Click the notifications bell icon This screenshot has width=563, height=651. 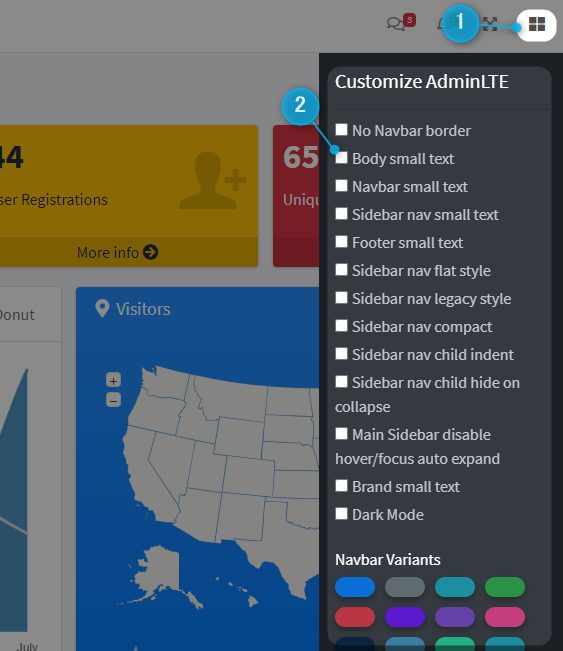click(443, 24)
